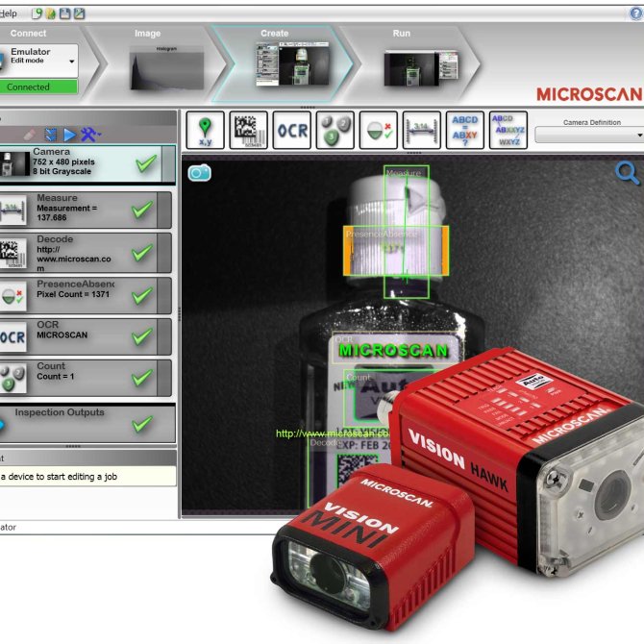
Task: Open the blue tools wrench dropdown
Action: (x=90, y=135)
